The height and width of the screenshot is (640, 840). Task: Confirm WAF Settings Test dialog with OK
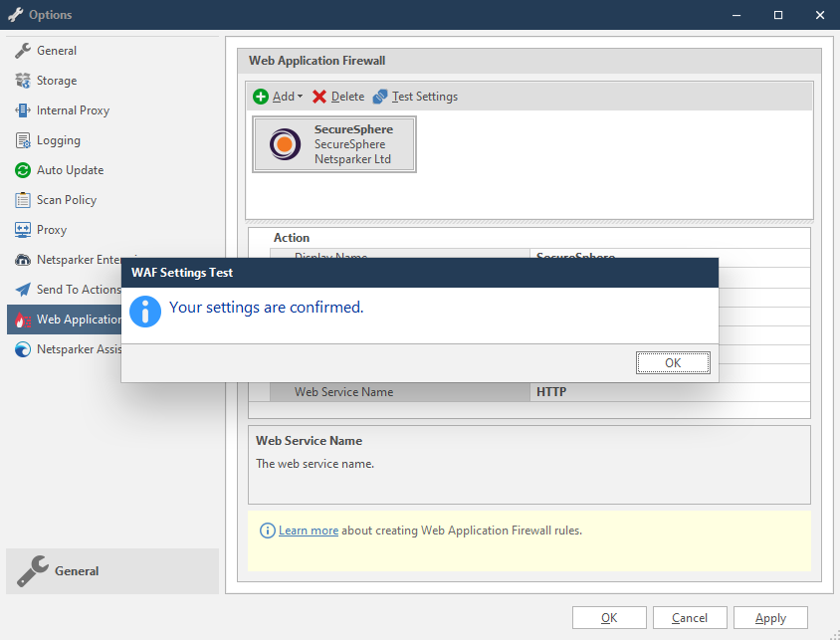(x=673, y=363)
